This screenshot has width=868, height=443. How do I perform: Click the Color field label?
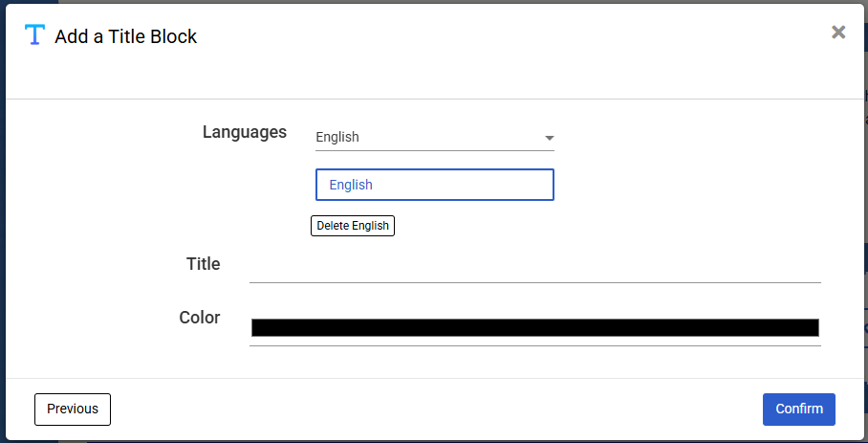point(200,318)
